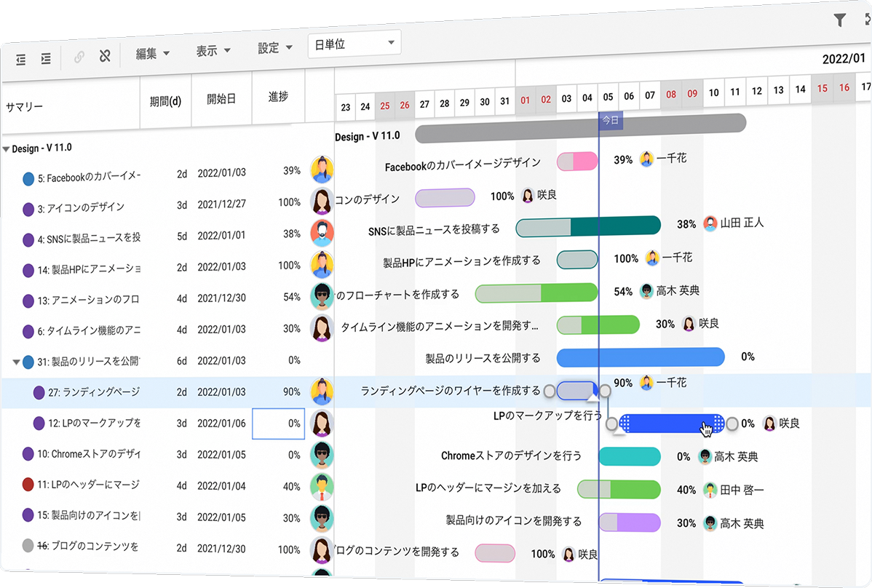
Task: Open the 設定 menu
Action: coord(275,48)
